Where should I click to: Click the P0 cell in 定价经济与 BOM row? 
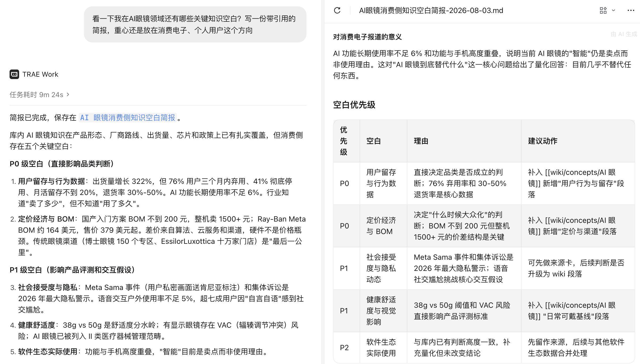pyautogui.click(x=347, y=226)
